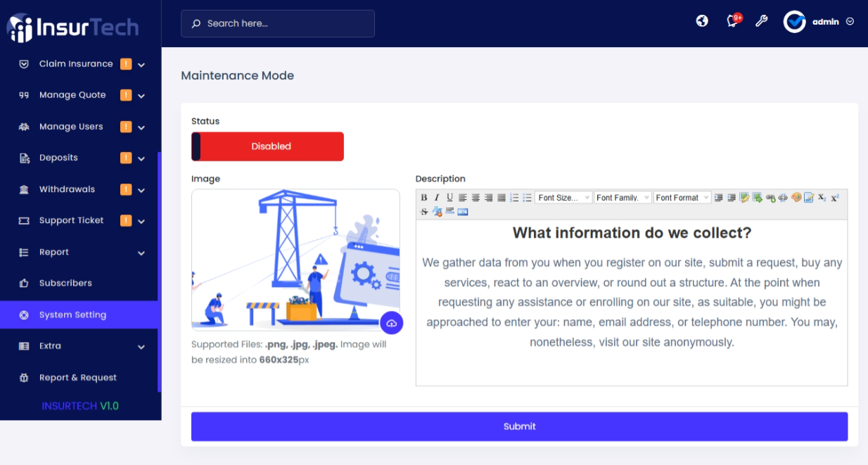Click the globe icon in the header
Image resolution: width=868 pixels, height=465 pixels.
tap(702, 21)
